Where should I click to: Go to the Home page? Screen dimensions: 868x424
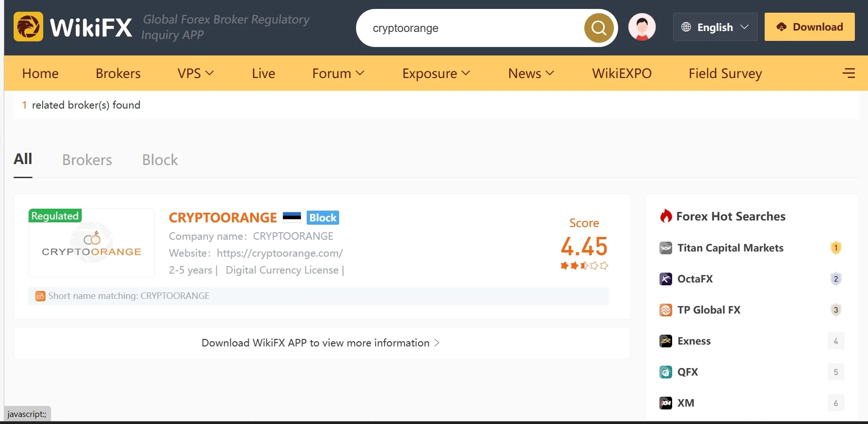tap(40, 73)
